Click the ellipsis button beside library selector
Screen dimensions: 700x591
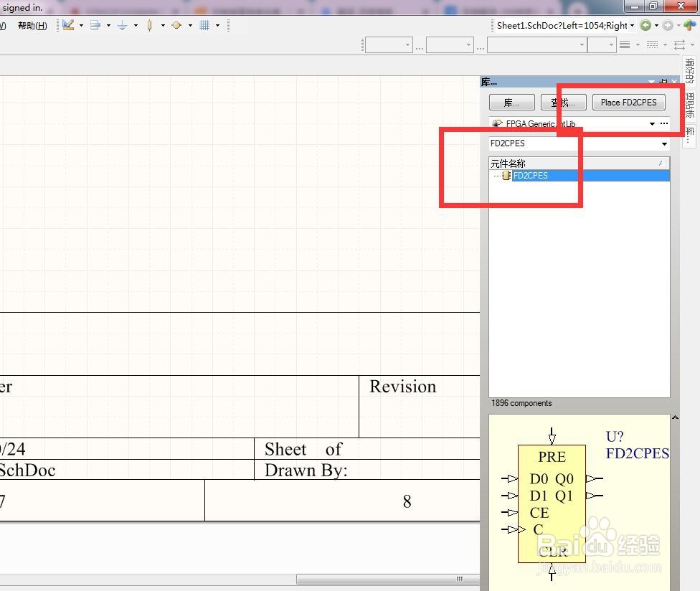coord(664,123)
